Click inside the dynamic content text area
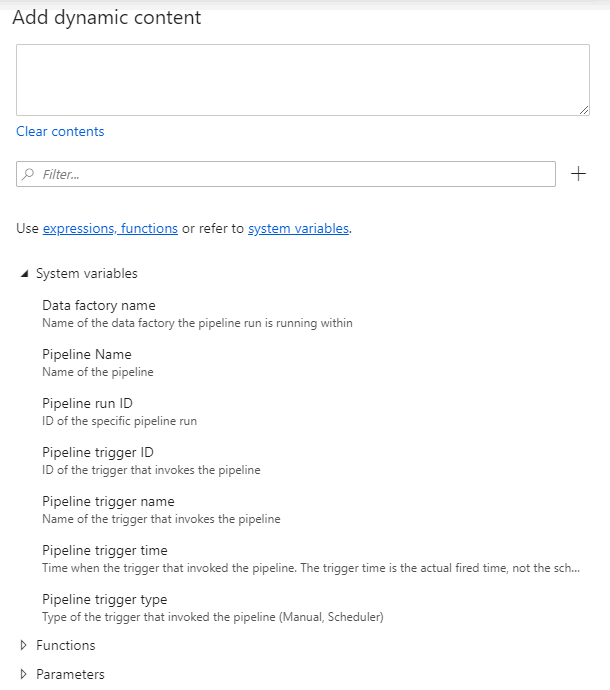Screen dimensions: 610x690 point(300,80)
